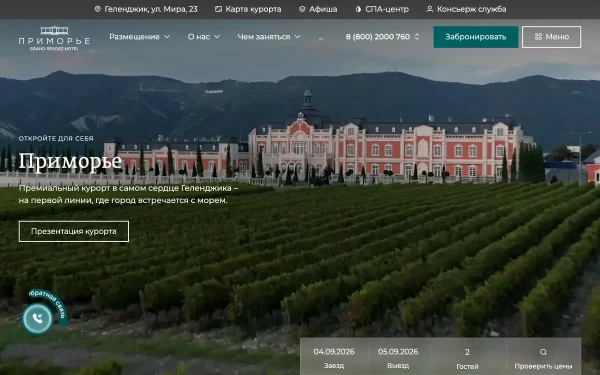Screen dimensions: 600x375
Task: Click the location pin icon near Геленджик address
Action: click(98, 9)
